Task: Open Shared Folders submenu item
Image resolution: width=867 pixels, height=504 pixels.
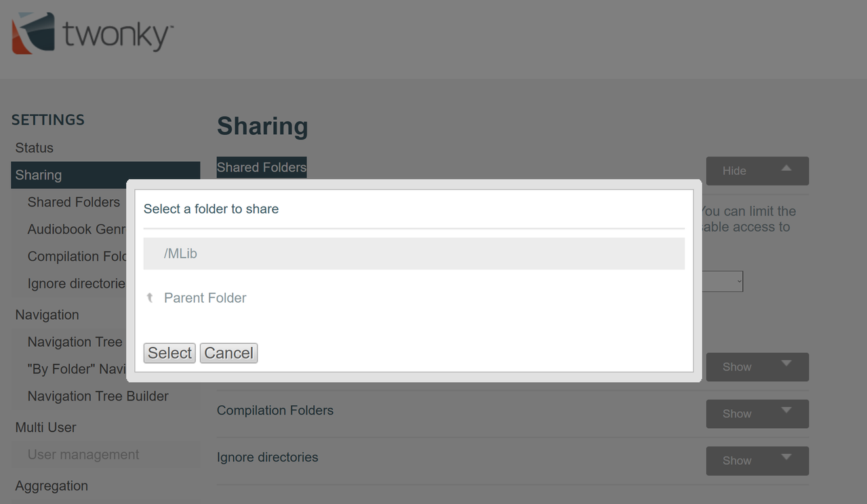Action: pos(73,202)
